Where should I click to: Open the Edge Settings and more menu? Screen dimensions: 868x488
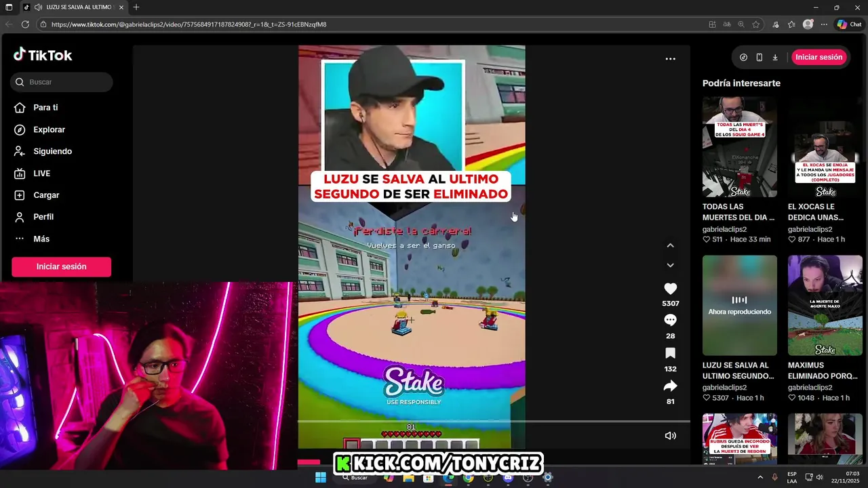824,24
